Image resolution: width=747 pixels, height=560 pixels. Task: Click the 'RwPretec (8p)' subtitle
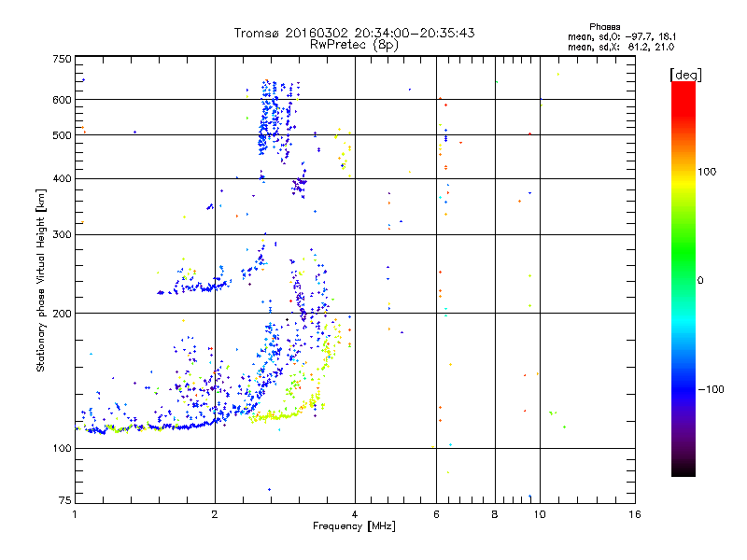point(354,45)
